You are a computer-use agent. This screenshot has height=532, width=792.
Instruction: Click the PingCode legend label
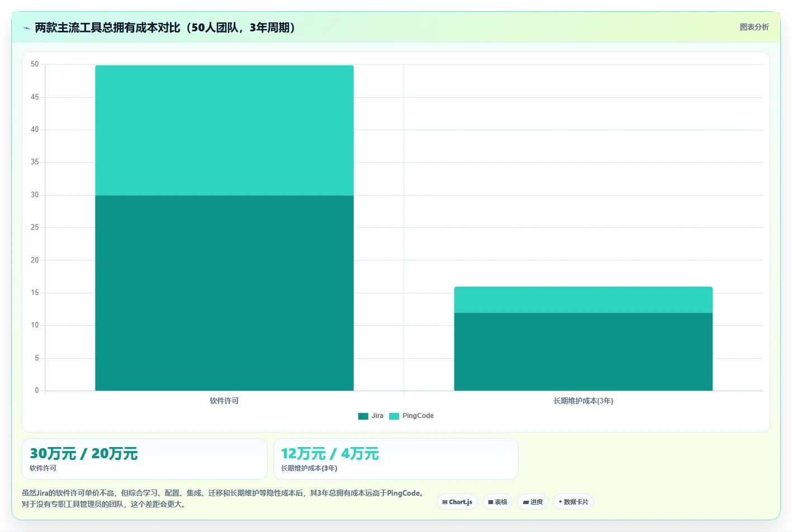click(418, 416)
